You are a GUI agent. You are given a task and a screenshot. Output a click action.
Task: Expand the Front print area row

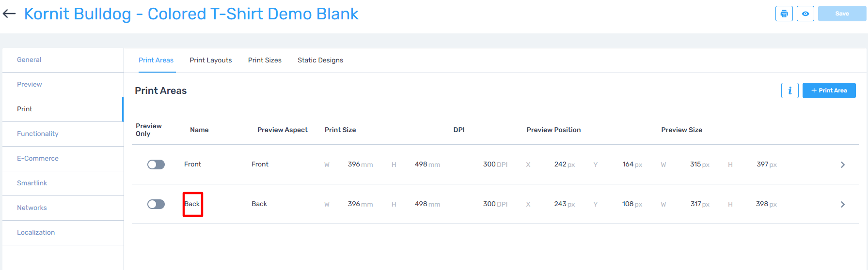tap(842, 165)
